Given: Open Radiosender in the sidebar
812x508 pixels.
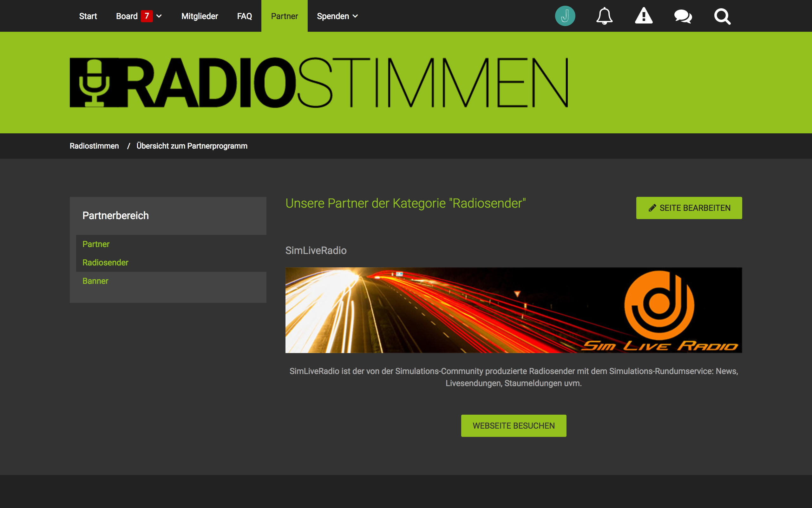Looking at the screenshot, I should [x=105, y=262].
